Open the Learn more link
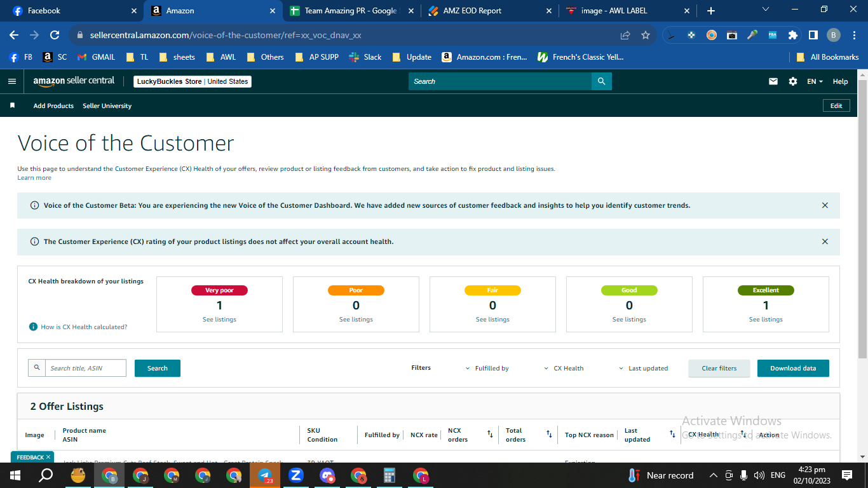Image resolution: width=868 pixels, height=488 pixels. pyautogui.click(x=34, y=178)
